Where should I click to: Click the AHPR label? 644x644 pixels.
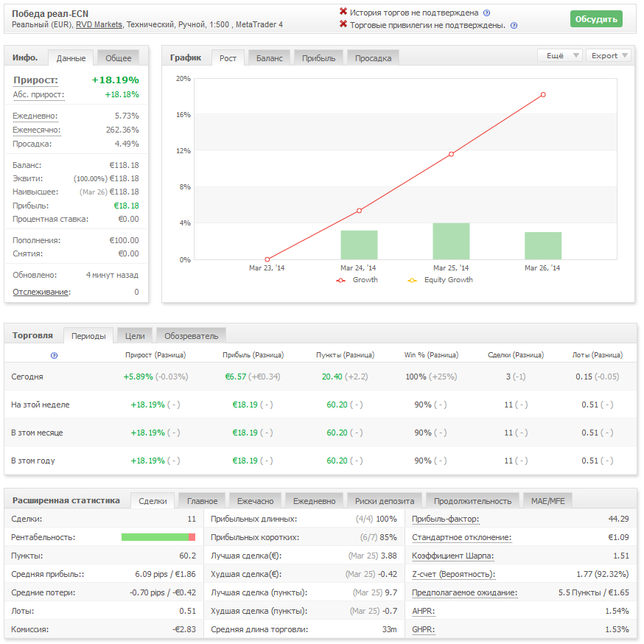coord(424,612)
